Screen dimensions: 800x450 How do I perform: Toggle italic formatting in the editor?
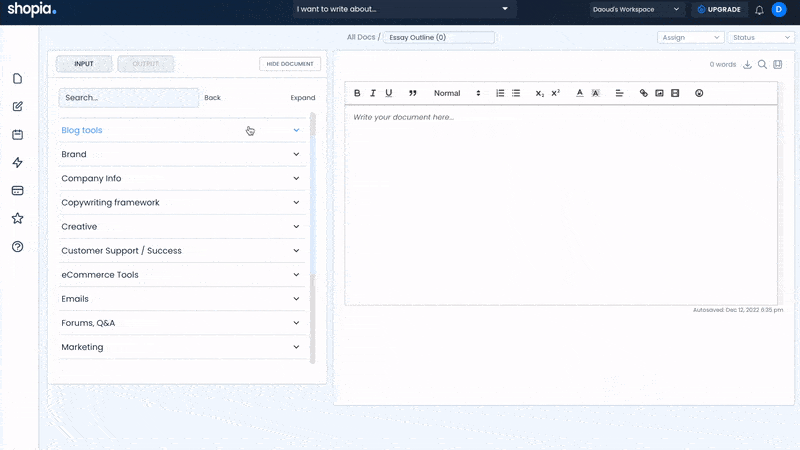[x=373, y=93]
